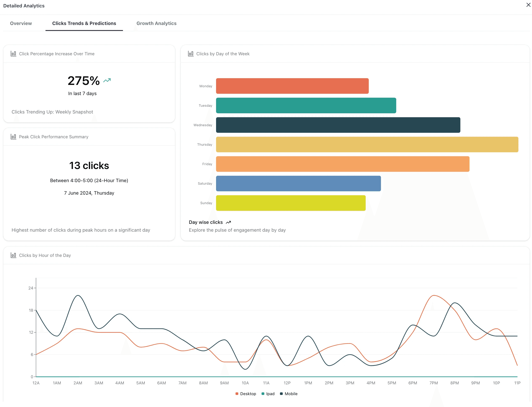Close the Detailed Analytics panel
The height and width of the screenshot is (407, 532).
[528, 5]
